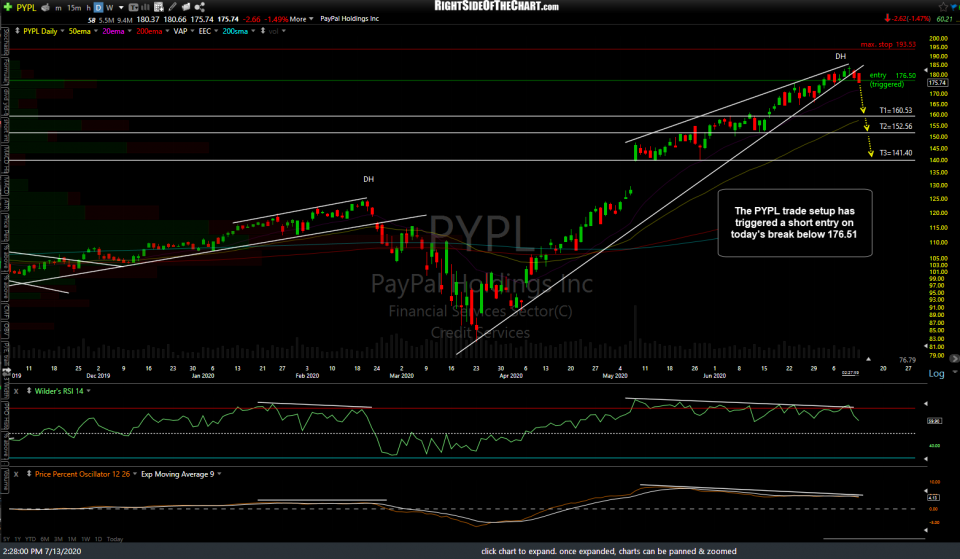Click the left-pointing marker beside 185.00
The height and width of the screenshot is (559, 960).
[x=926, y=70]
